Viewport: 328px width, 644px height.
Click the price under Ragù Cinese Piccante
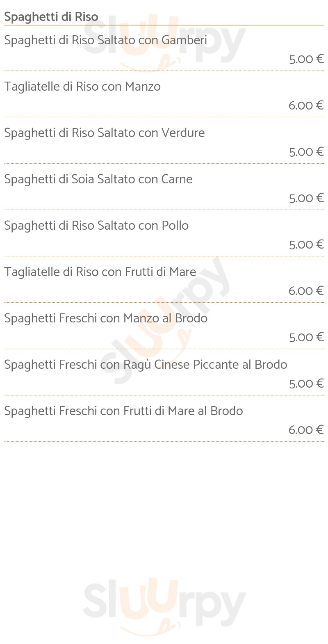click(306, 384)
